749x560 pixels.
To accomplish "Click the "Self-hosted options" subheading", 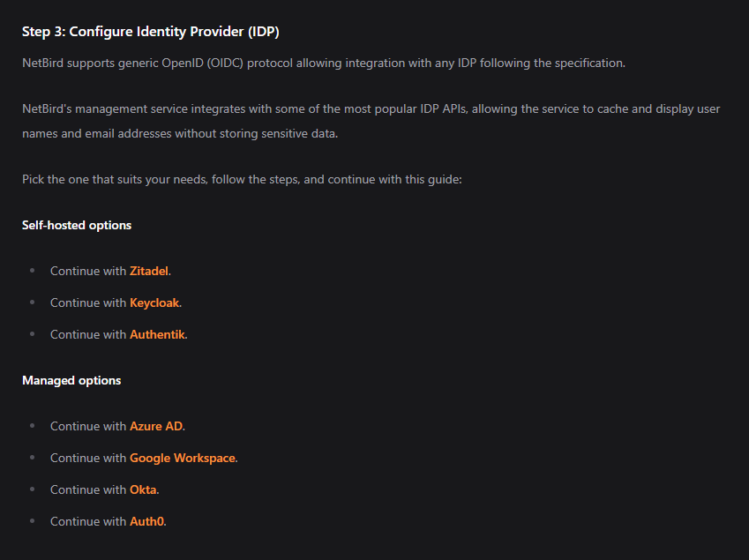I will (77, 225).
